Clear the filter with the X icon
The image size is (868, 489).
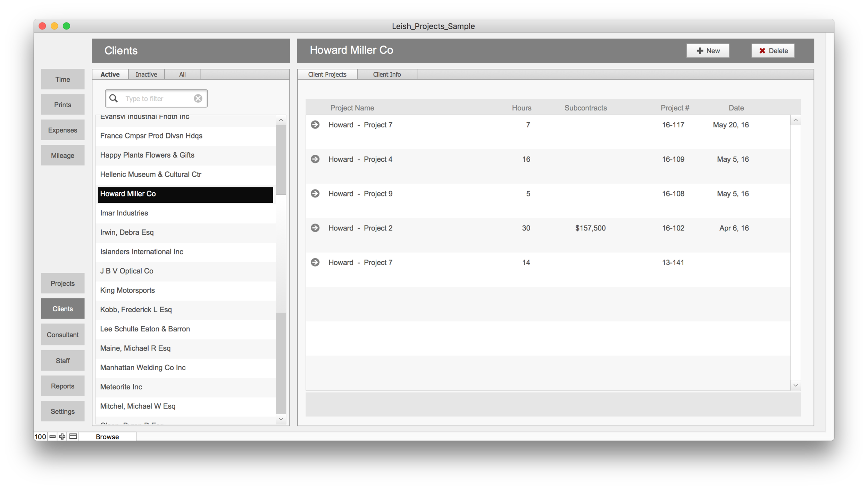(198, 99)
